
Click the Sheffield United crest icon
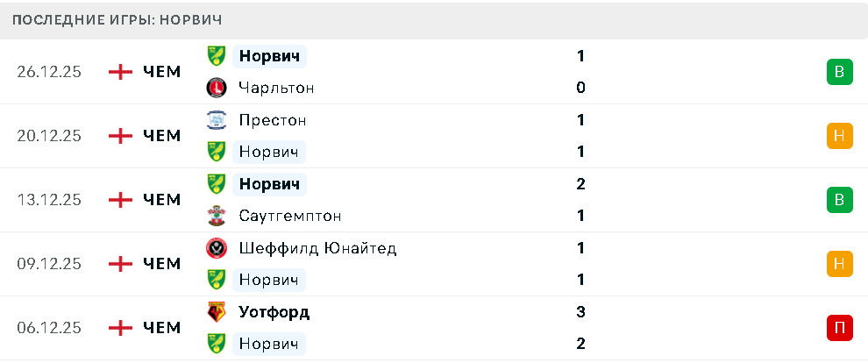click(216, 248)
